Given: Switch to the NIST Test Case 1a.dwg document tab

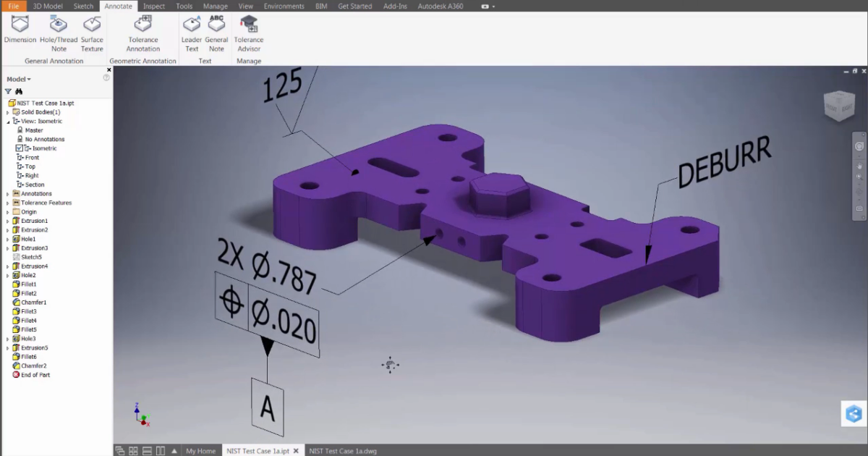Looking at the screenshot, I should coord(341,450).
